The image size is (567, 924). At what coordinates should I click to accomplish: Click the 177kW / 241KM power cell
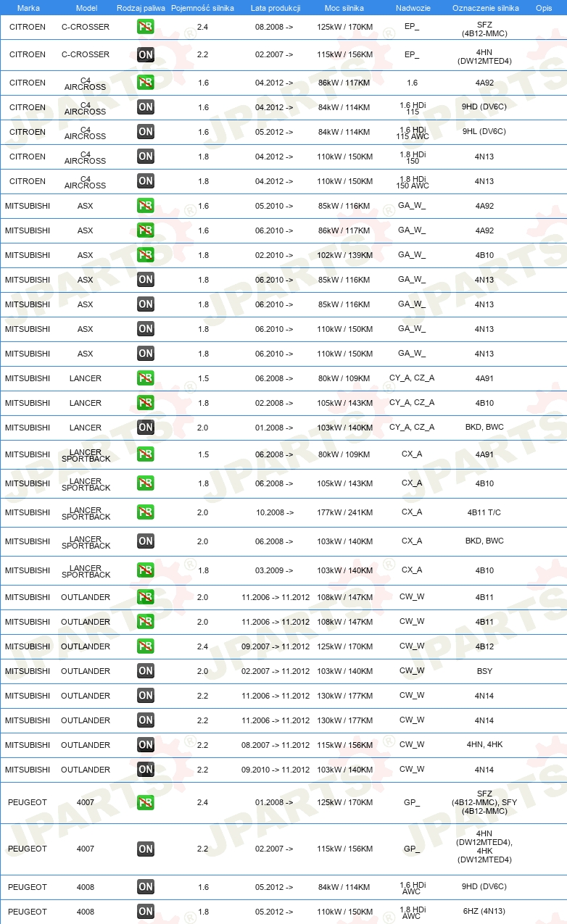click(x=344, y=512)
